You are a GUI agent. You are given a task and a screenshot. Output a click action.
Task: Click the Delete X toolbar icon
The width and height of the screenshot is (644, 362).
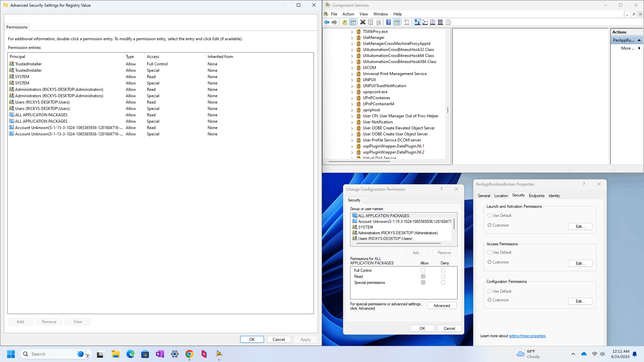363,22
